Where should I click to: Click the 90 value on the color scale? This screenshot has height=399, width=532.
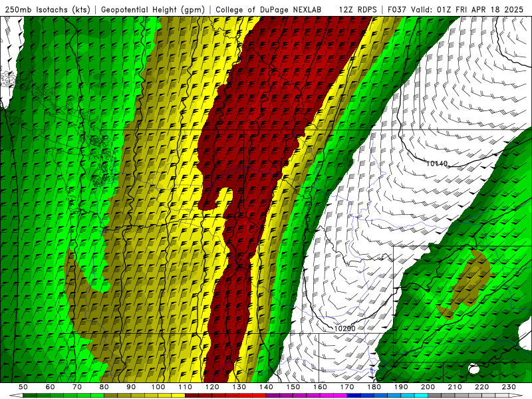[x=131, y=387]
